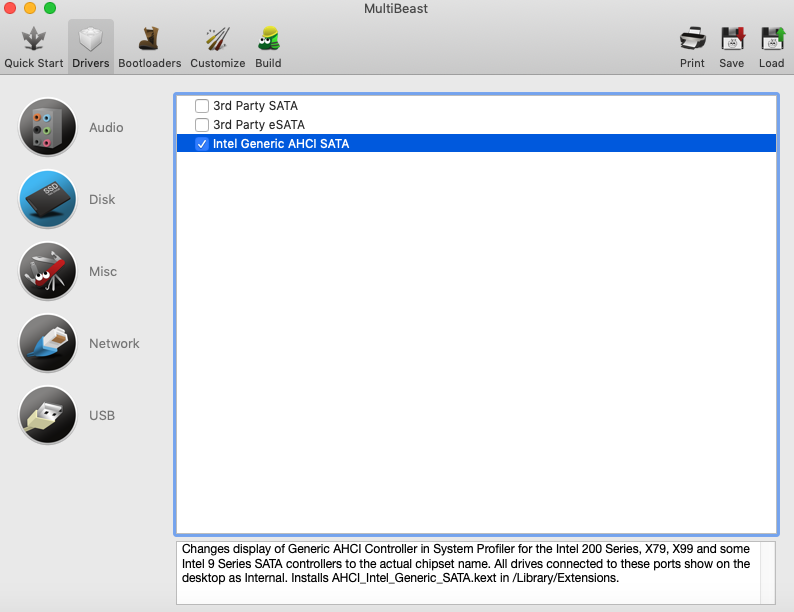Choose the USB connector category icon
This screenshot has height=612, width=794.
(x=48, y=415)
